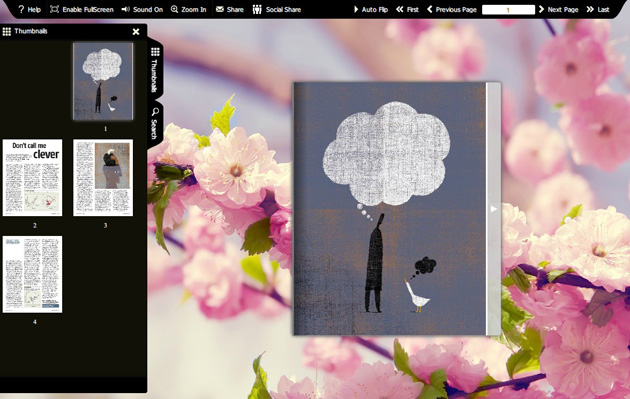
Task: Go to Previous Page
Action: coord(452,9)
